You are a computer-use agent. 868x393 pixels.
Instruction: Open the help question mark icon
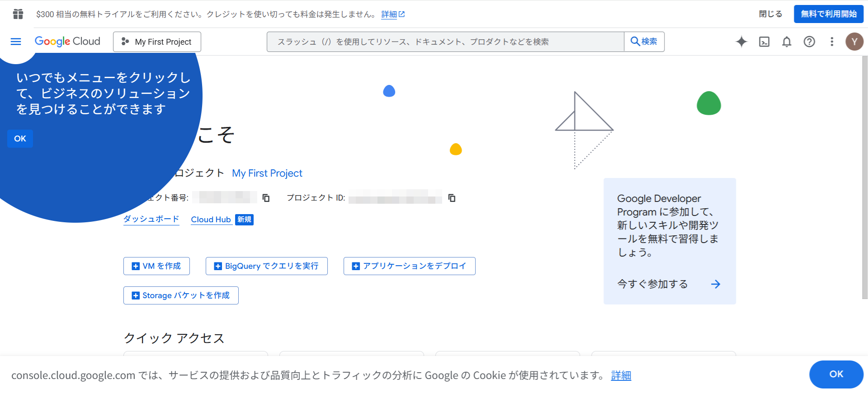click(809, 42)
